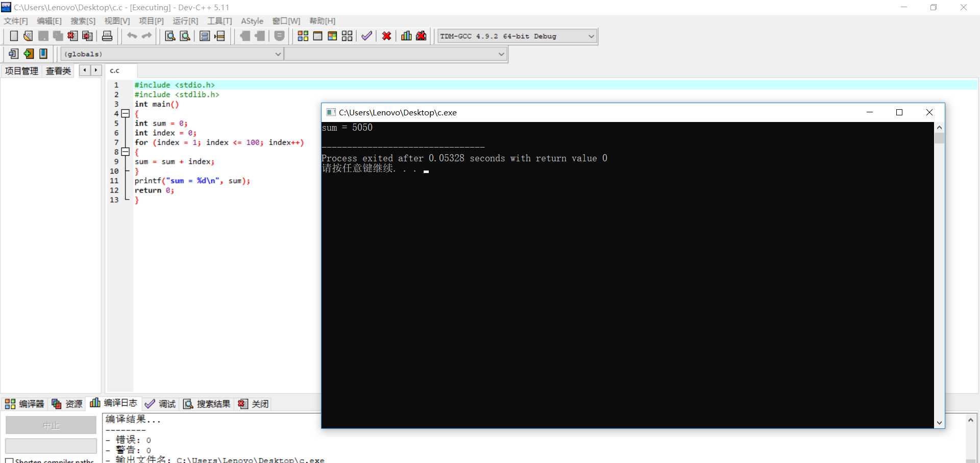The image size is (980, 463).
Task: Click the purple checkmark Debug icon
Action: [366, 36]
